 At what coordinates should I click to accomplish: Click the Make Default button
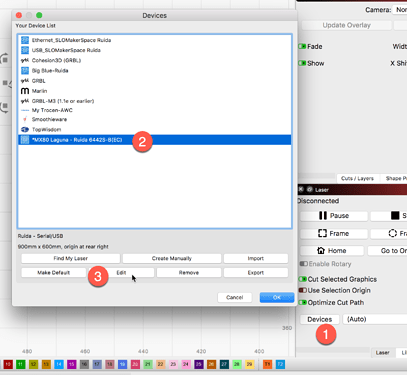click(x=54, y=273)
